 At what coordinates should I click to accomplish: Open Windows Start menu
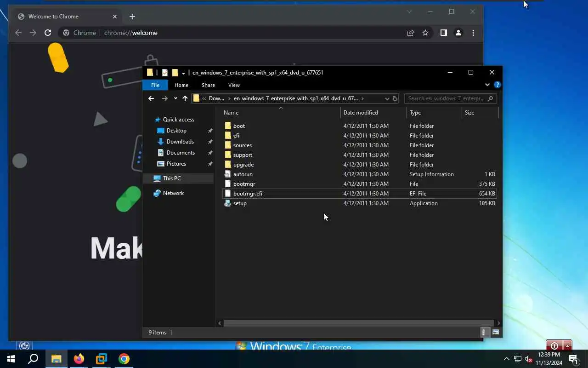11,359
